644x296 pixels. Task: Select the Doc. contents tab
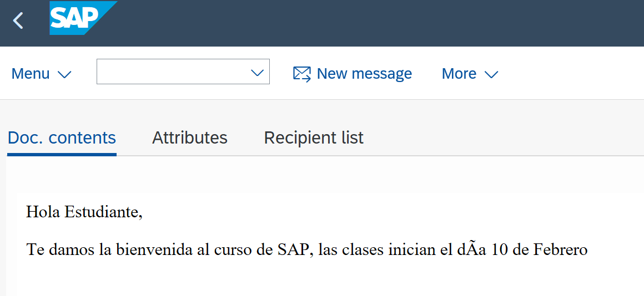[62, 137]
